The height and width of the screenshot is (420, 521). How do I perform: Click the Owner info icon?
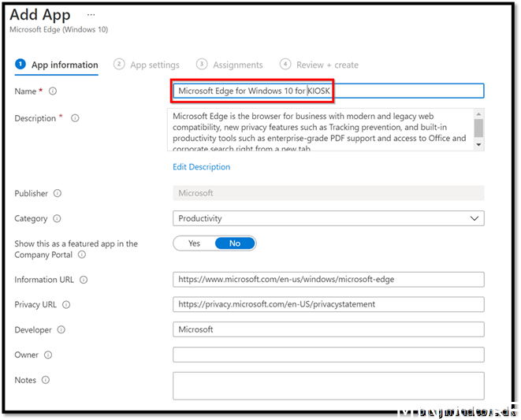[48, 355]
